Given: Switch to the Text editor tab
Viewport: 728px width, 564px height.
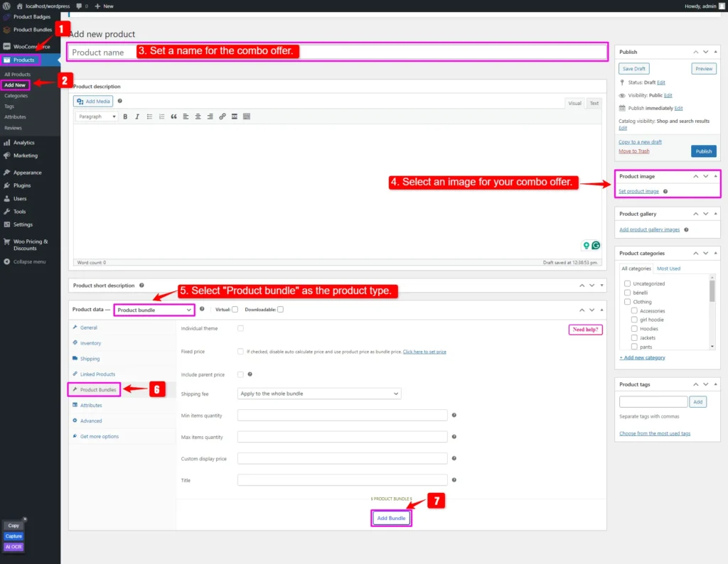Looking at the screenshot, I should [x=594, y=103].
